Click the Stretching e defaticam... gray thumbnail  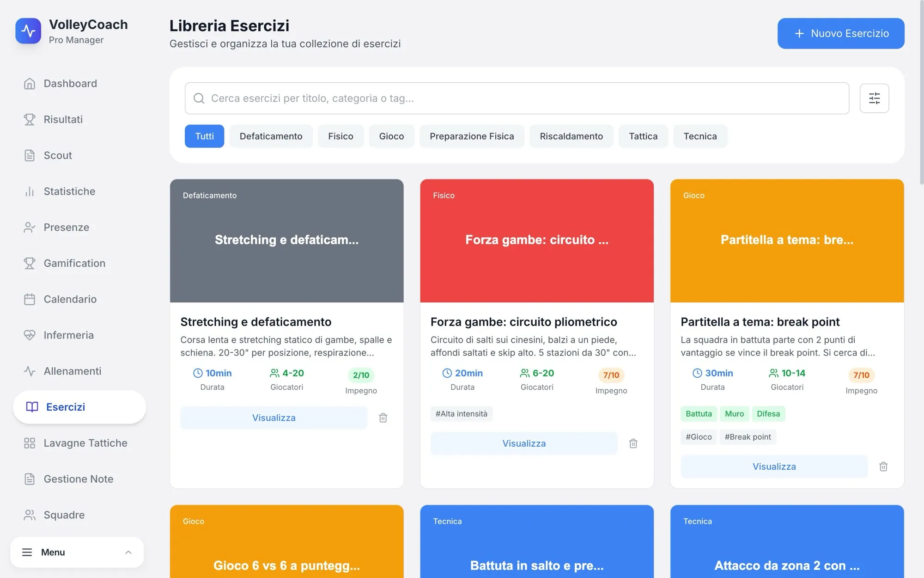click(x=287, y=241)
